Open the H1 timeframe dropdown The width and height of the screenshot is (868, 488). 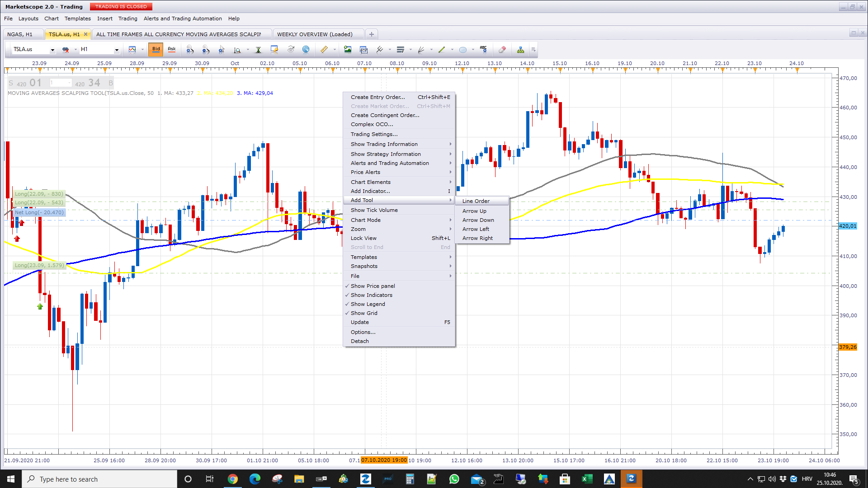(x=117, y=50)
